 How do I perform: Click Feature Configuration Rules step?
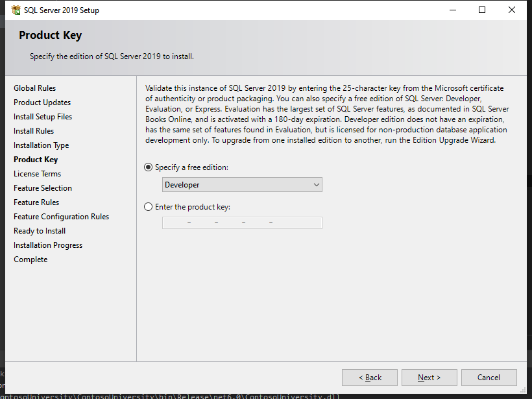click(61, 217)
